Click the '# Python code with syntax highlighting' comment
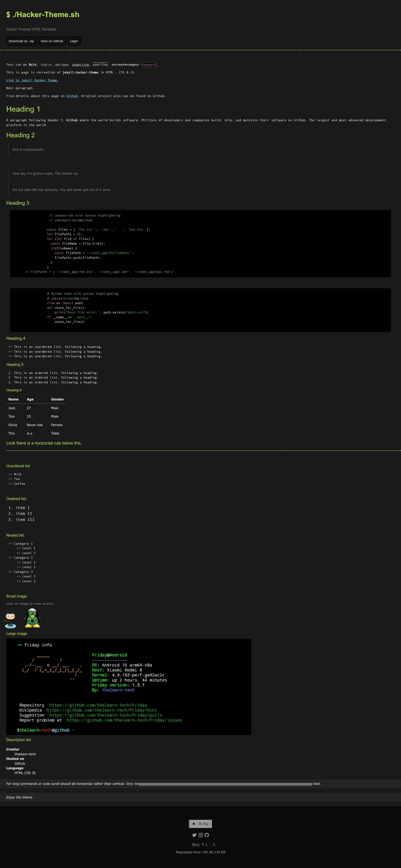401x868 pixels. pos(83,294)
